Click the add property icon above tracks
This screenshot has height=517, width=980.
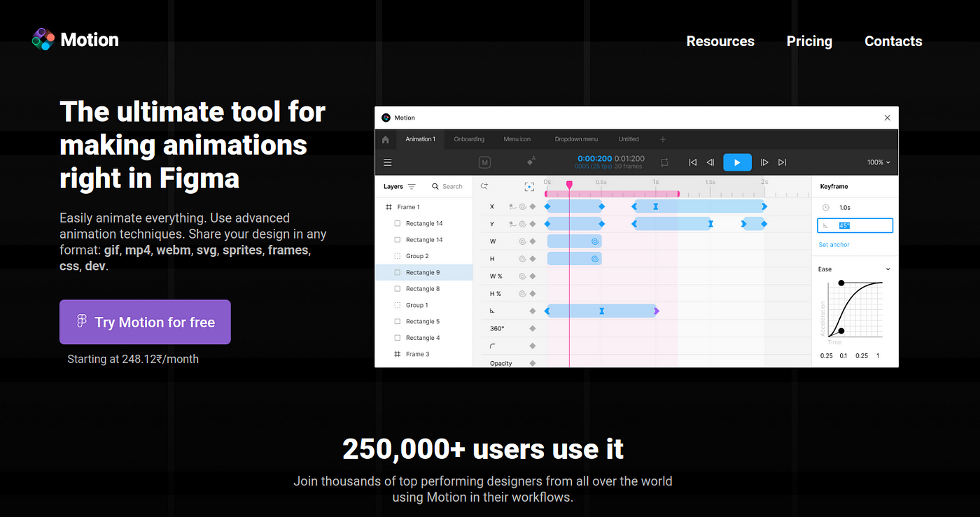pyautogui.click(x=484, y=186)
